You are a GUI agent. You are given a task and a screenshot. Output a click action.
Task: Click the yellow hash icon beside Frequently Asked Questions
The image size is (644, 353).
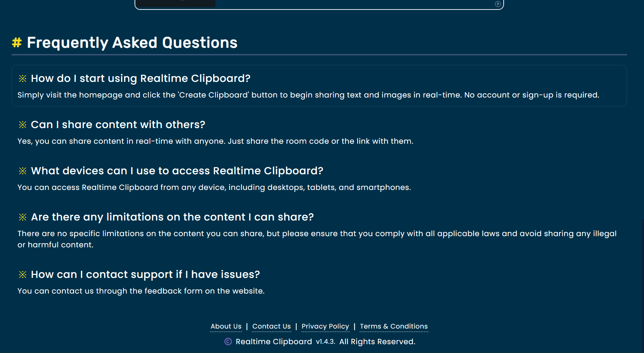tap(17, 42)
